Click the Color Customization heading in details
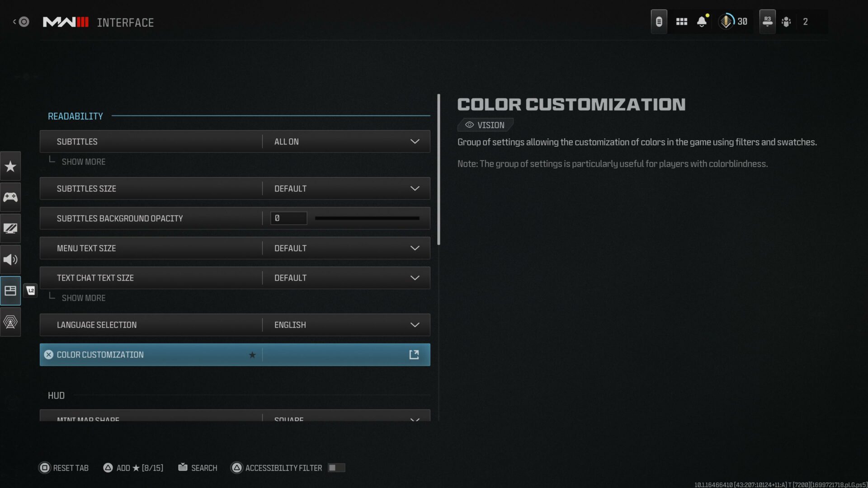This screenshot has height=488, width=868. (571, 104)
